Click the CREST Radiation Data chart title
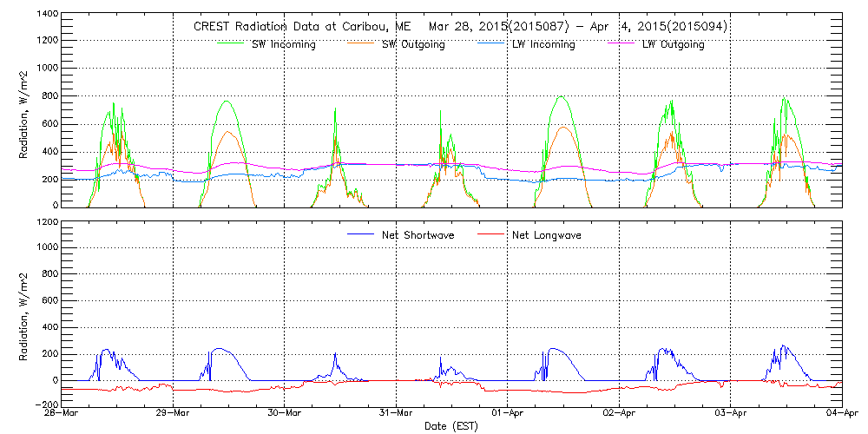Image resolution: width=868 pixels, height=434 pixels. click(x=460, y=27)
